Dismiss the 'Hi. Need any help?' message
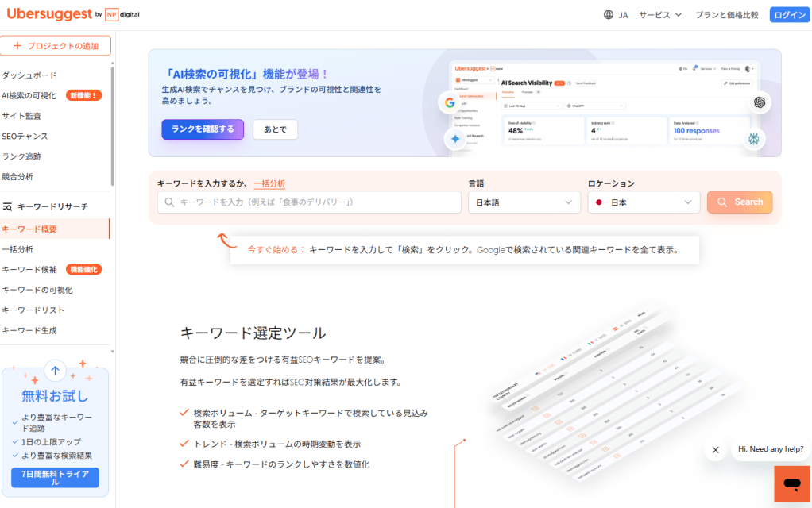The image size is (812, 508). tap(714, 448)
